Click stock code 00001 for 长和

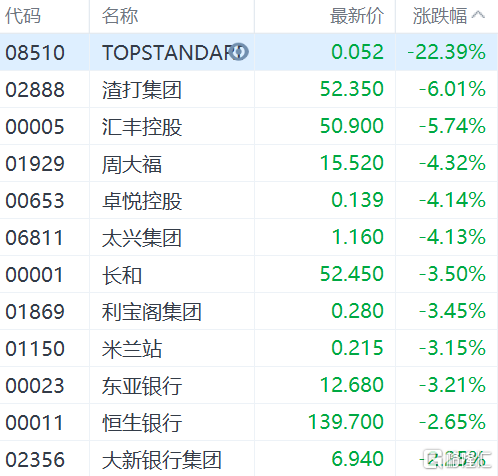click(x=34, y=275)
